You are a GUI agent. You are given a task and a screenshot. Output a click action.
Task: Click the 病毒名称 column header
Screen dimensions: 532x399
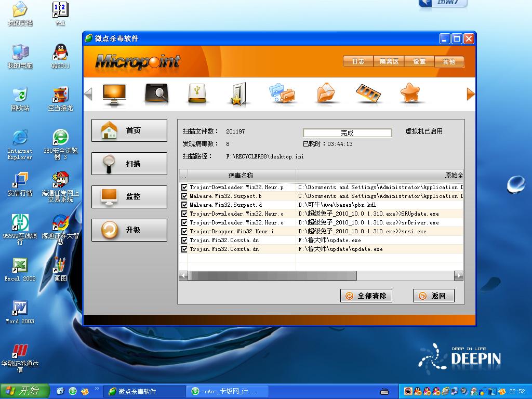pyautogui.click(x=241, y=175)
